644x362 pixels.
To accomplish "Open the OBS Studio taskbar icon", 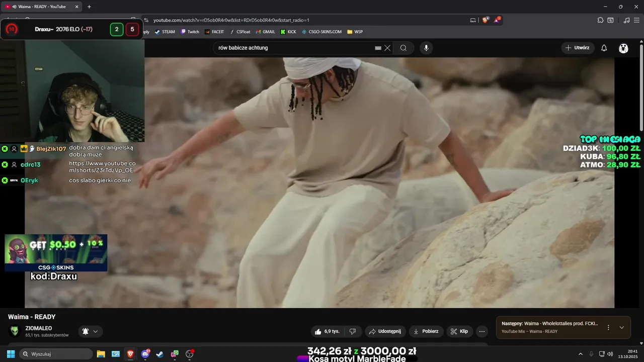I will click(190, 354).
